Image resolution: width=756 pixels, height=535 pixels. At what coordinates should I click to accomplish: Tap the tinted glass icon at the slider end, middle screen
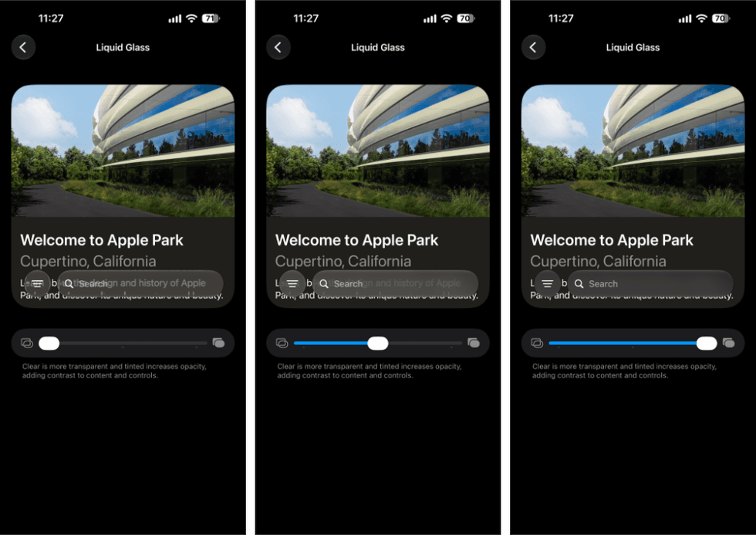pyautogui.click(x=474, y=343)
